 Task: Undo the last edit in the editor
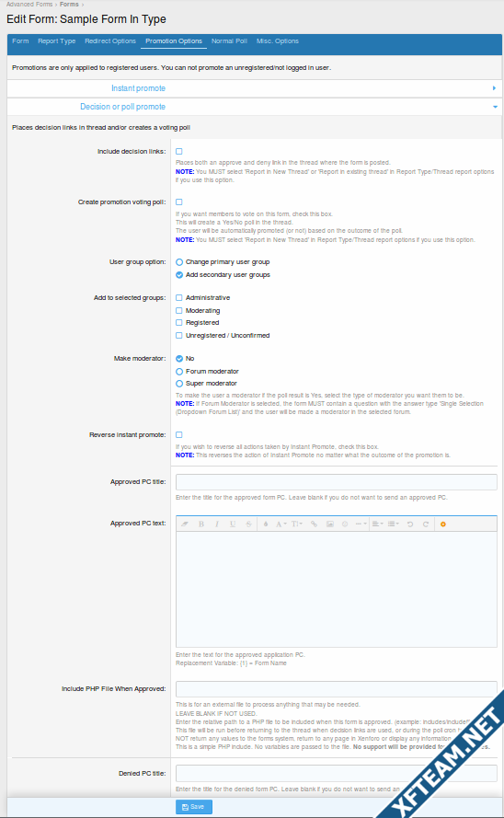(410, 524)
